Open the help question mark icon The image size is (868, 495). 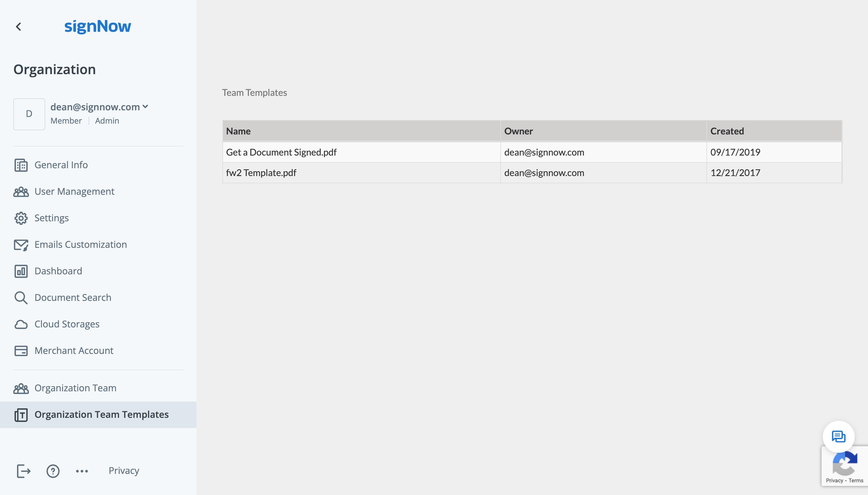(x=53, y=471)
